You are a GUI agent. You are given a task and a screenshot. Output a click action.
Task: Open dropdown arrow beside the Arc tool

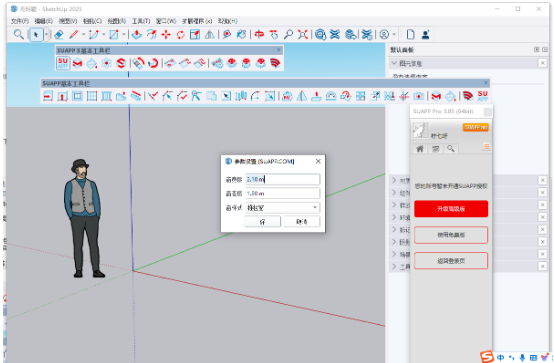[104, 35]
